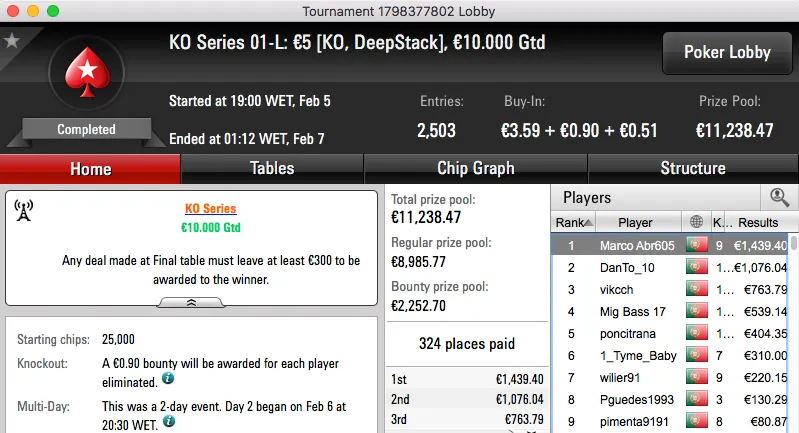This screenshot has height=433, width=799.
Task: Switch to the Tables tab
Action: (272, 169)
